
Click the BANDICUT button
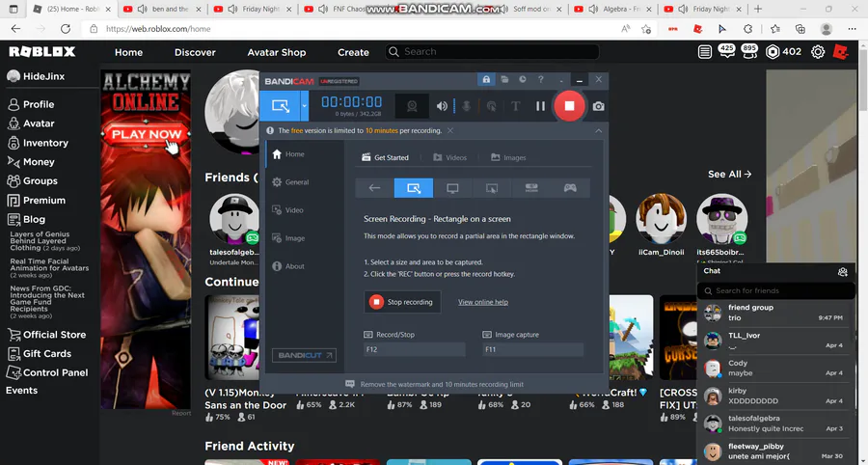(304, 355)
